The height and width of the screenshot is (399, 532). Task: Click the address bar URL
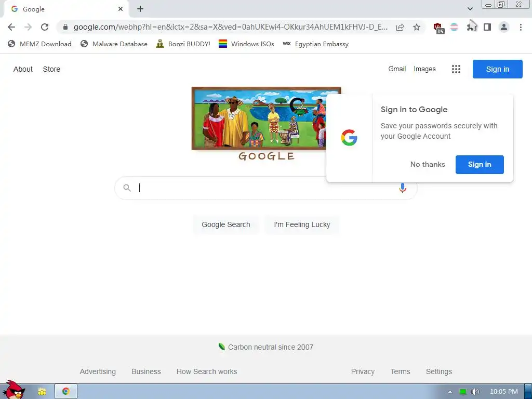coord(230,27)
